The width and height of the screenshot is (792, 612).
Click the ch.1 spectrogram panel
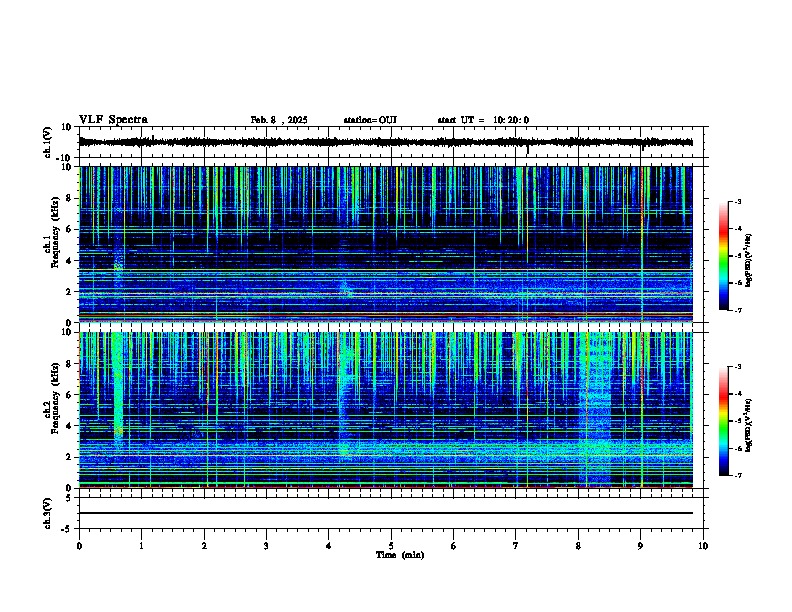tap(385, 244)
